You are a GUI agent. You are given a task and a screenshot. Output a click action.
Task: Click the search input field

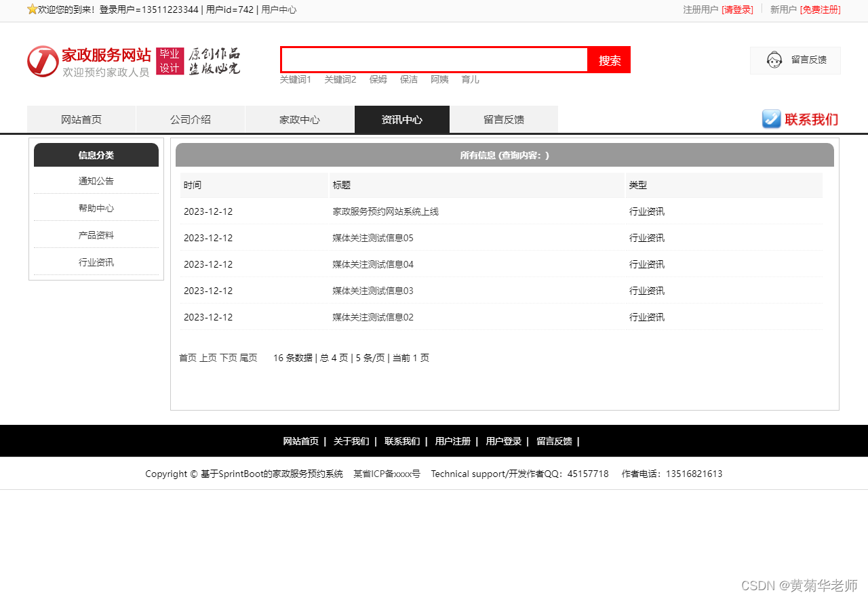tap(435, 60)
